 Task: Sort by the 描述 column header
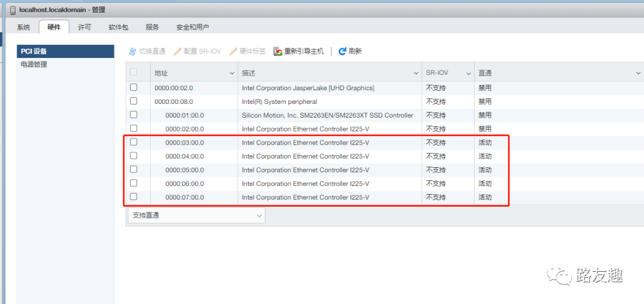tap(249, 73)
